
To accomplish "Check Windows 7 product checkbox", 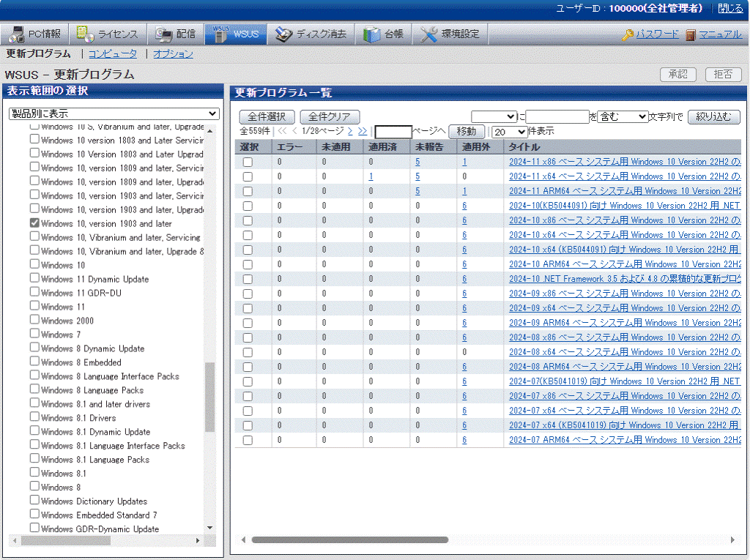I will coord(34,333).
